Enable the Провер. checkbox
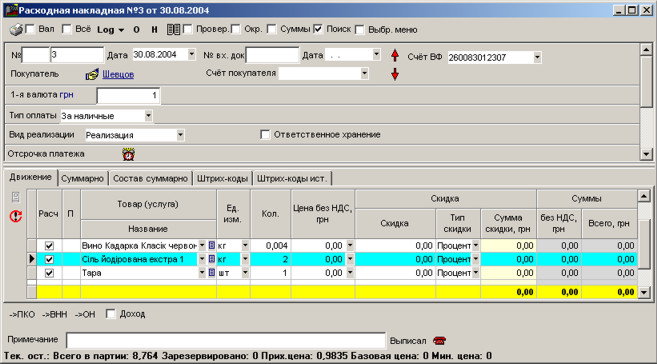 click(187, 29)
